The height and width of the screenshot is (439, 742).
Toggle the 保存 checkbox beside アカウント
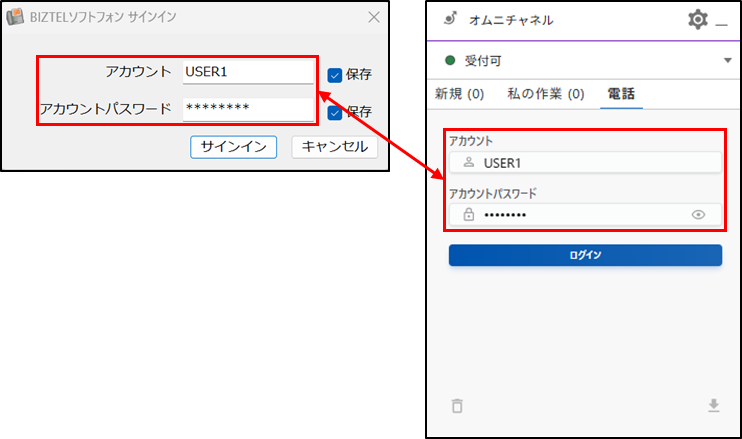click(x=335, y=75)
